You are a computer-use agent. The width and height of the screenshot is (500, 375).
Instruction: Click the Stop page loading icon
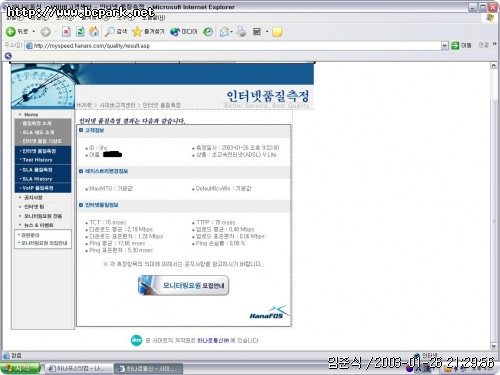pyautogui.click(x=66, y=32)
